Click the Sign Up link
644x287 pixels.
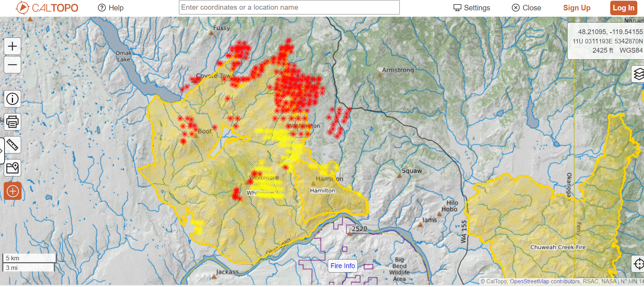pos(576,8)
